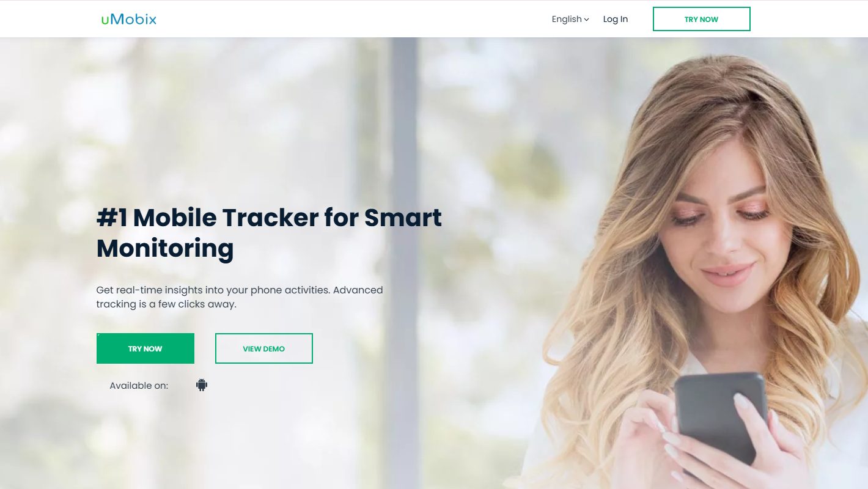Click the green 'u' of the uMobix logo
This screenshot has height=489, width=868.
coord(105,20)
